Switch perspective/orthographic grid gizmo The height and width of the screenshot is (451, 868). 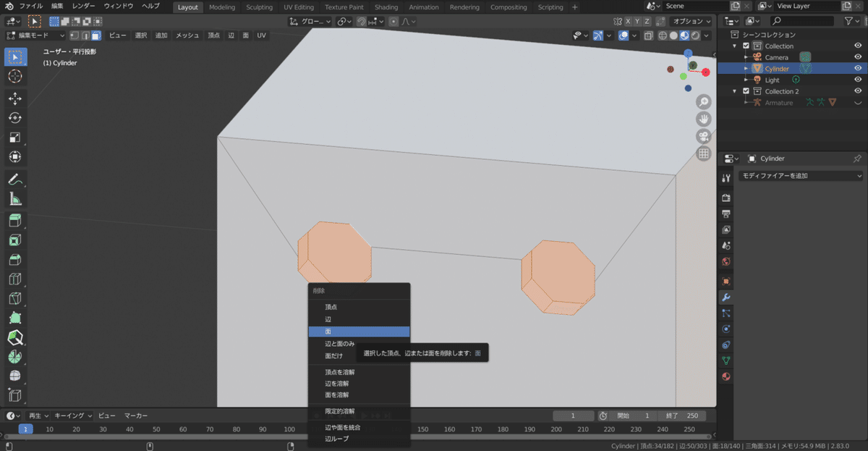click(x=703, y=153)
